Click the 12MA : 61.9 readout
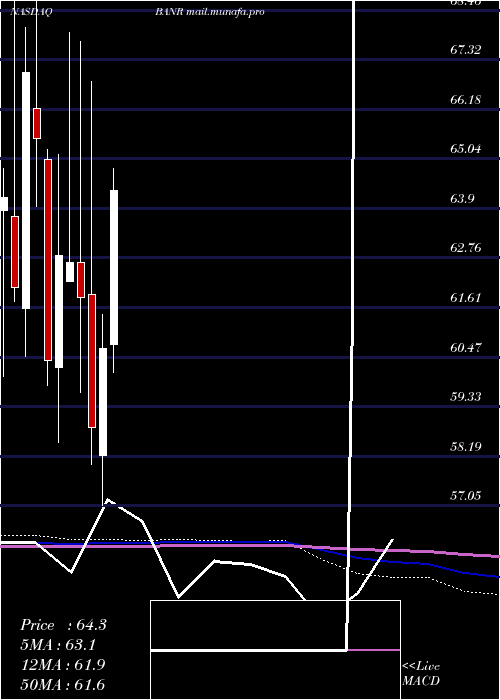The height and width of the screenshot is (700, 500). click(63, 665)
